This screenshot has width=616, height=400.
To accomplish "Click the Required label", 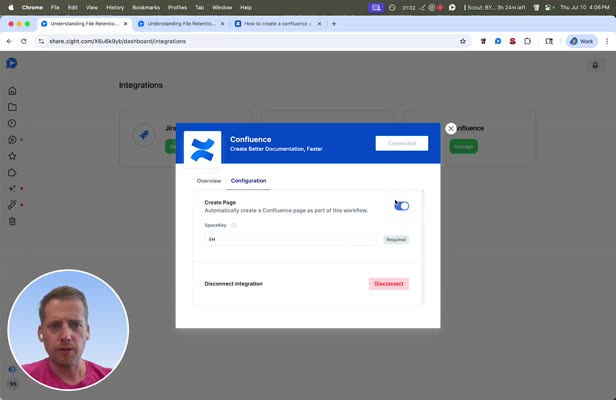I will pyautogui.click(x=396, y=239).
